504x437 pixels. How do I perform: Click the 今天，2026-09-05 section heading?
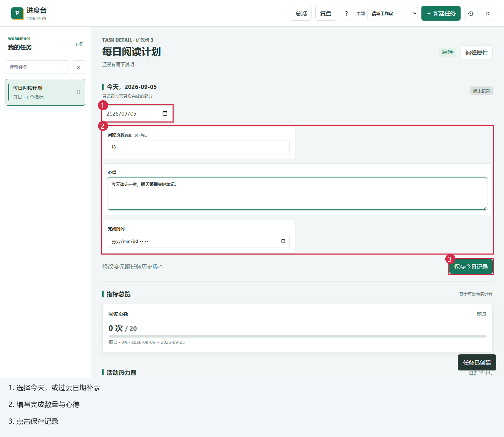[132, 87]
